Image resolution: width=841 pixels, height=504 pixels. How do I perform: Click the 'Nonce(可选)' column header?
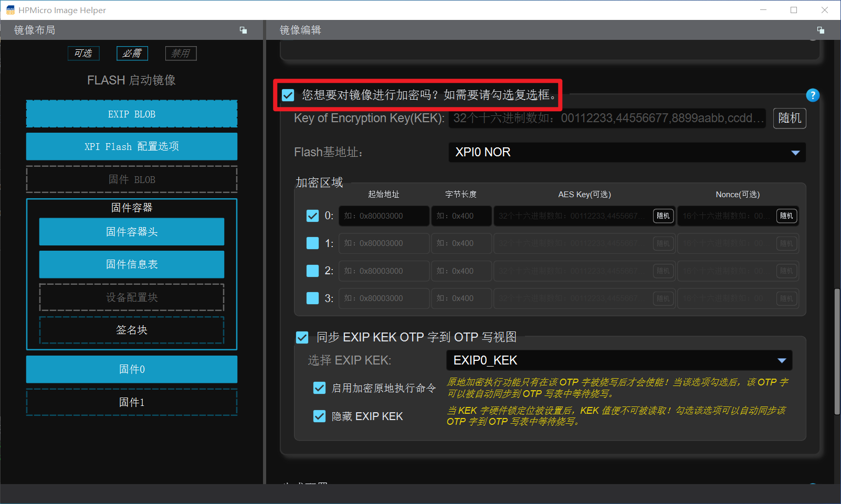pyautogui.click(x=738, y=195)
